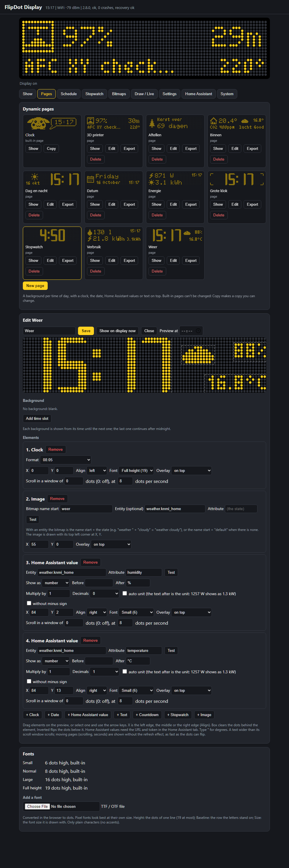Delete the Aftellen page
289x868 pixels.
coord(157,159)
